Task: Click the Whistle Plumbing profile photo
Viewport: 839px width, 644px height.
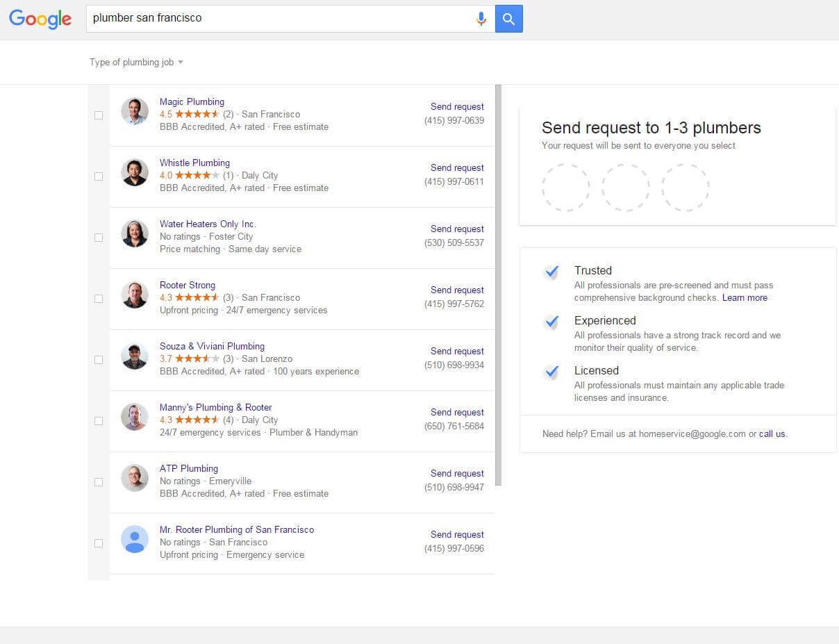Action: [x=135, y=172]
